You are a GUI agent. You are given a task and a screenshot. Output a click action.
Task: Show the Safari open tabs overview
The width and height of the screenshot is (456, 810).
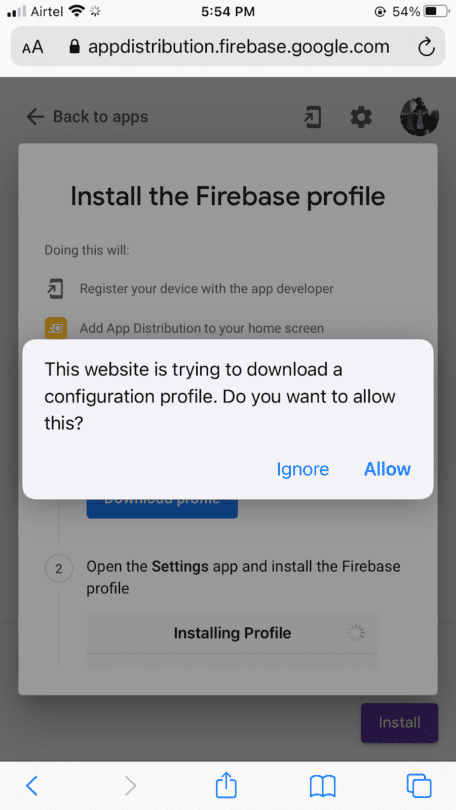pyautogui.click(x=419, y=786)
